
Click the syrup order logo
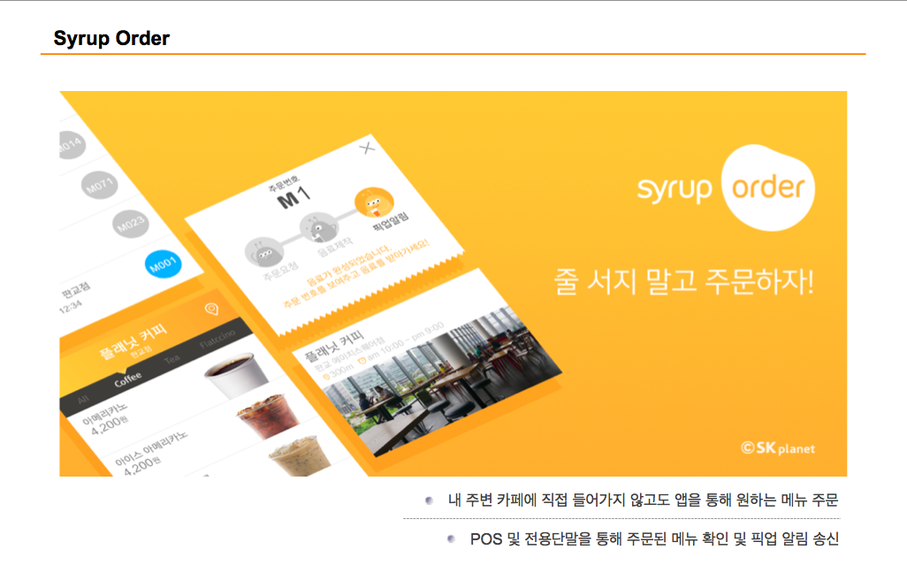(x=726, y=188)
